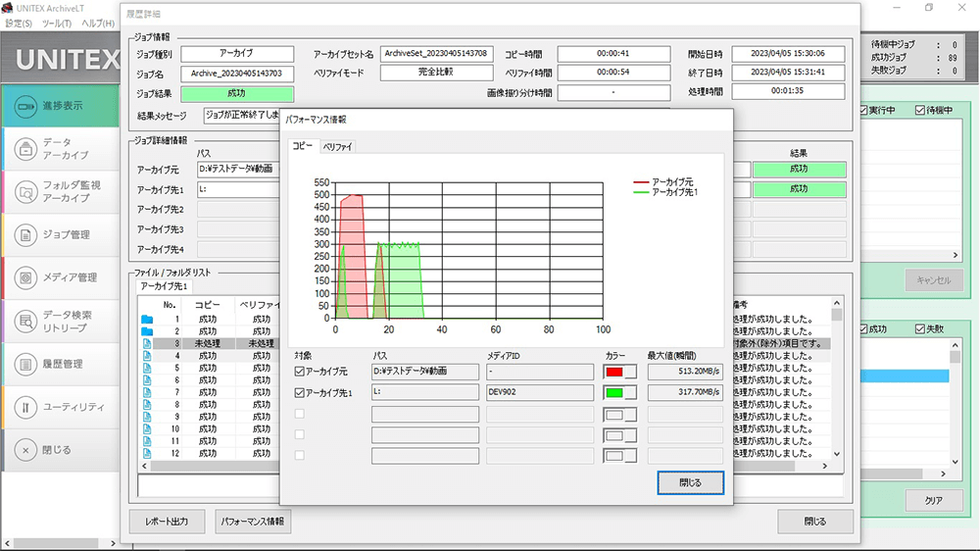Select file icon in list row 10
This screenshot has height=551, width=980.
147,429
